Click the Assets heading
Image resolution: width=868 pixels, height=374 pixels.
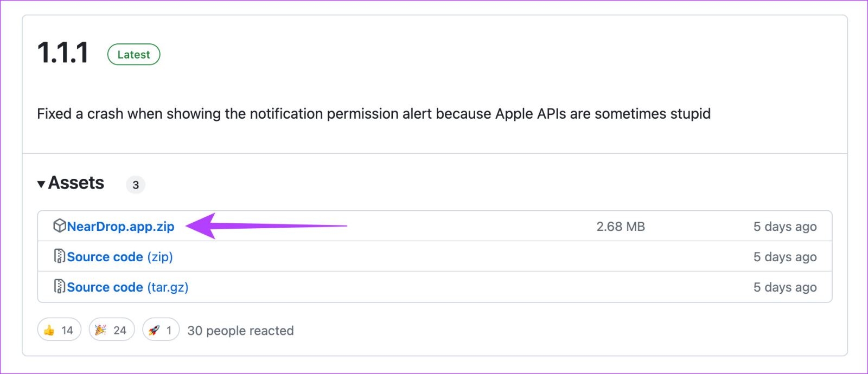(76, 183)
